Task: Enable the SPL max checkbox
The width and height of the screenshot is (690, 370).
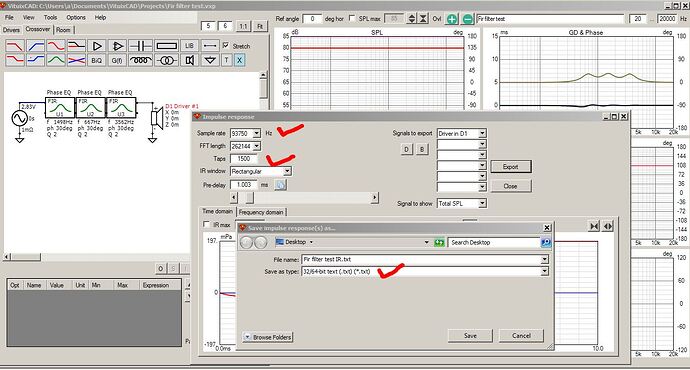Action: coord(352,18)
